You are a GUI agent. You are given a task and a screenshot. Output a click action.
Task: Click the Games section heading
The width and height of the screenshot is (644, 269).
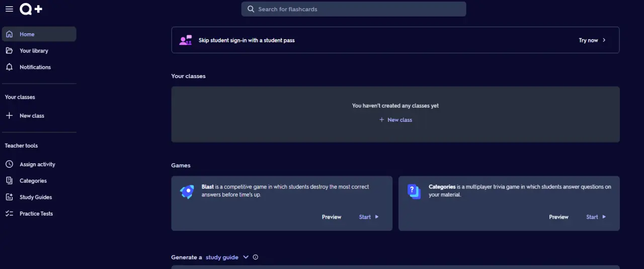point(181,165)
